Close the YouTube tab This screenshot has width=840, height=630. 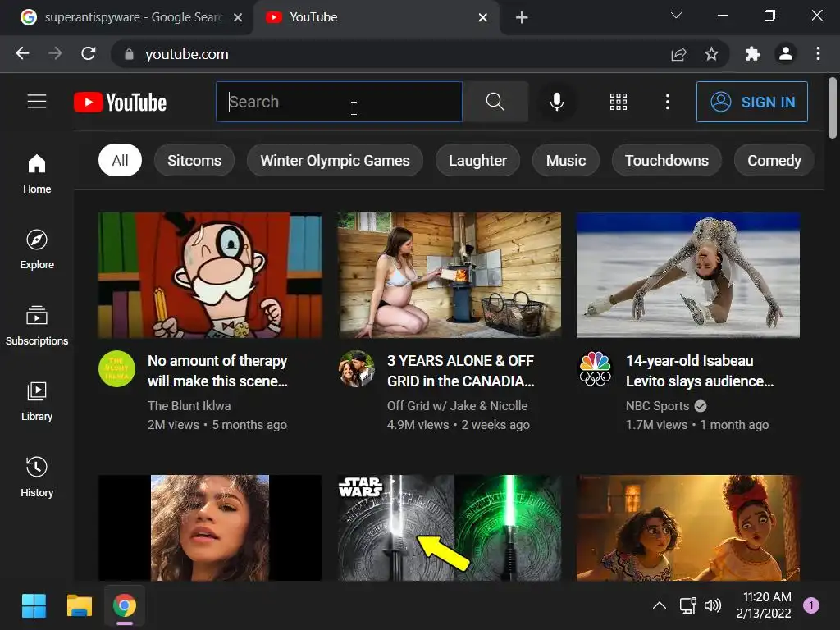(x=482, y=18)
